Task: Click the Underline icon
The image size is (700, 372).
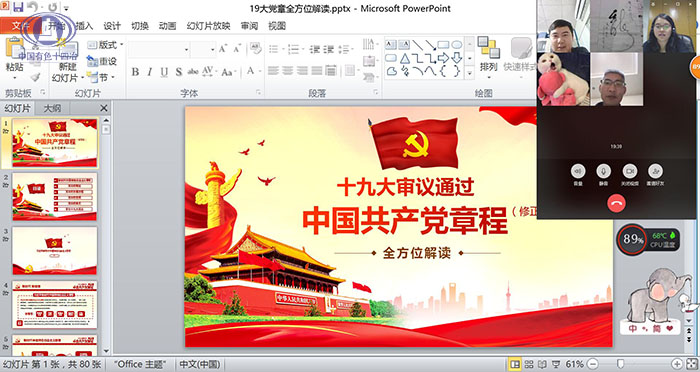Action: [164, 72]
